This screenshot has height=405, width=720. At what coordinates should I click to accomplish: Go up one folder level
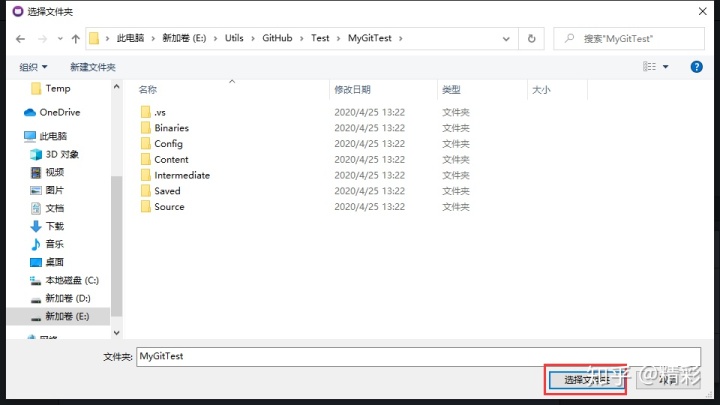[76, 39]
